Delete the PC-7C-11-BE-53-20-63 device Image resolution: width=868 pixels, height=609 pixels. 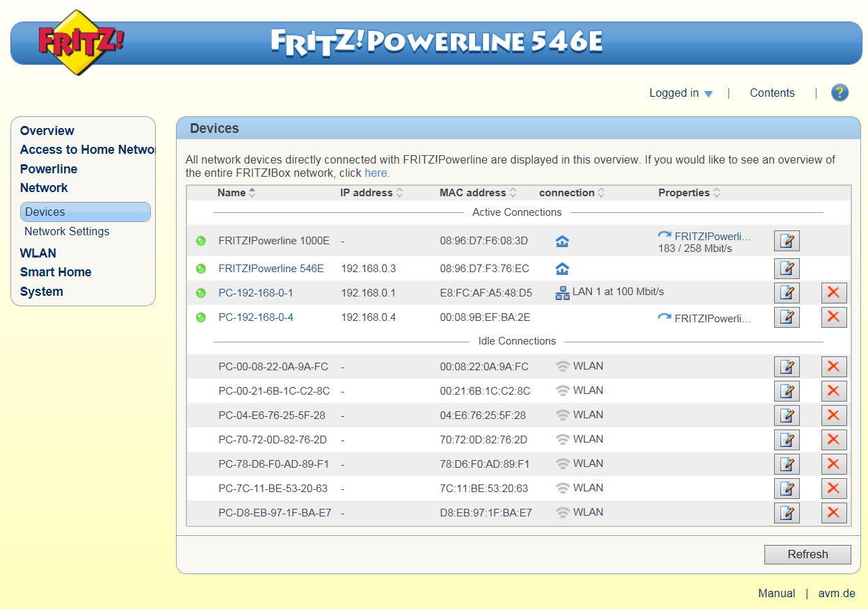[x=834, y=489]
